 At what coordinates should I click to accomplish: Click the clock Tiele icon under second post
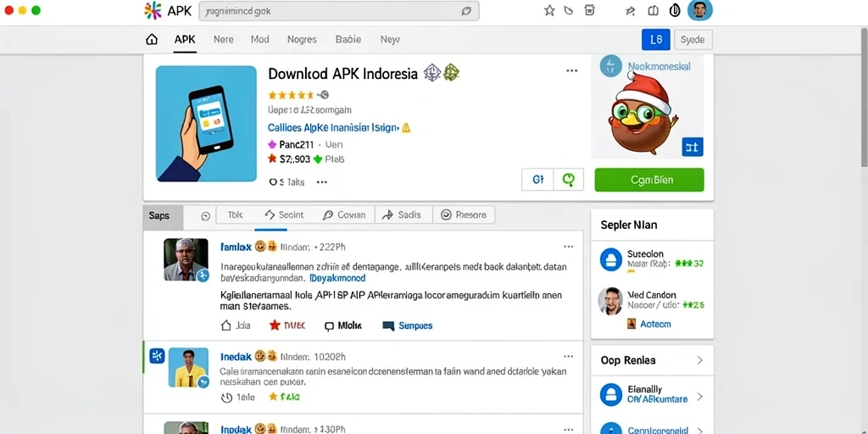pos(225,397)
